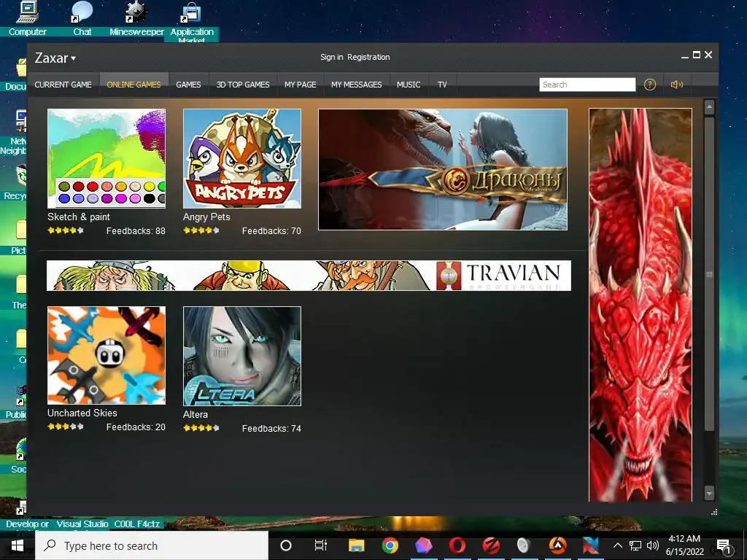This screenshot has height=560, width=747.
Task: Go to the 3D Top Games tab
Action: [243, 85]
